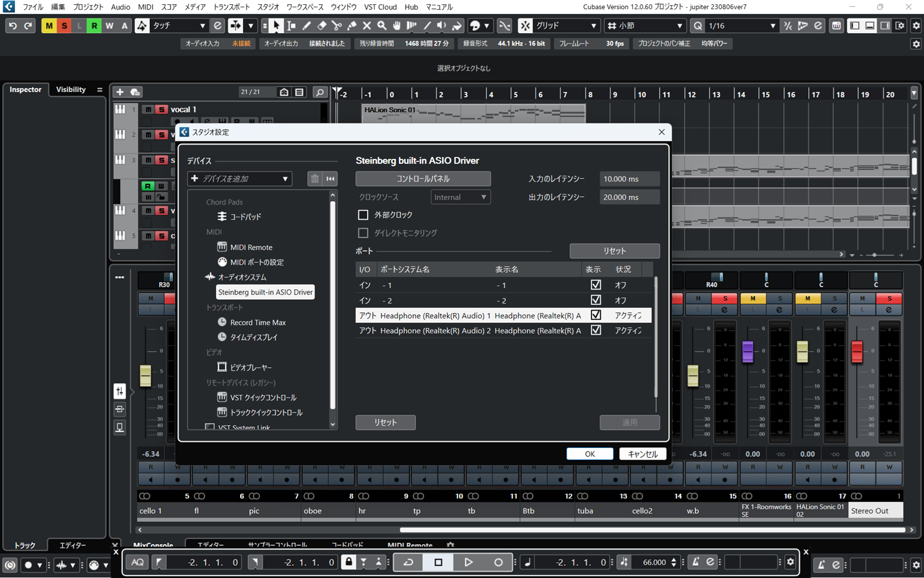Screen dimensions: 924x578
Task: Toggle checkbox for Headphone (Realtek(R) Audio) 2
Action: point(596,330)
